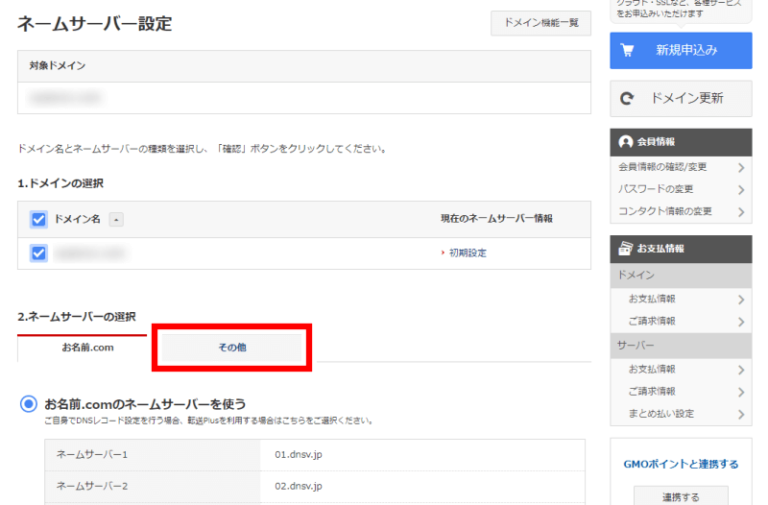The width and height of the screenshot is (768, 505).
Task: Toggle the ドメイン名 select-all checkbox
Action: click(x=40, y=219)
